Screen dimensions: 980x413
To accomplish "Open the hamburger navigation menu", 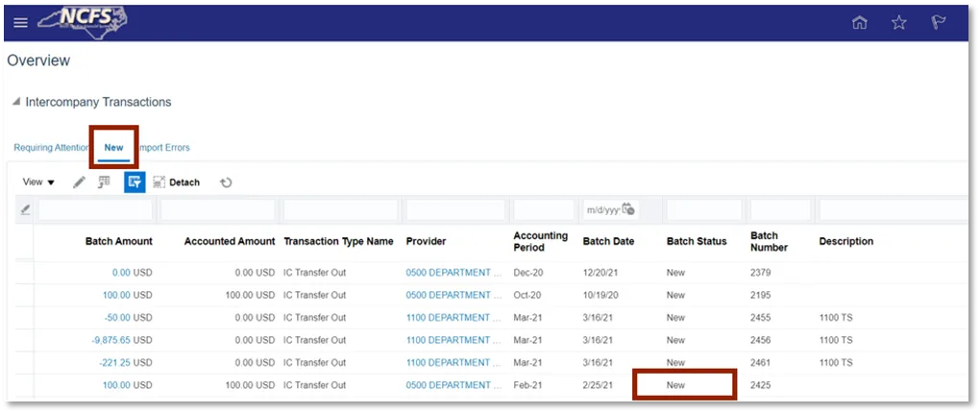I will [20, 23].
